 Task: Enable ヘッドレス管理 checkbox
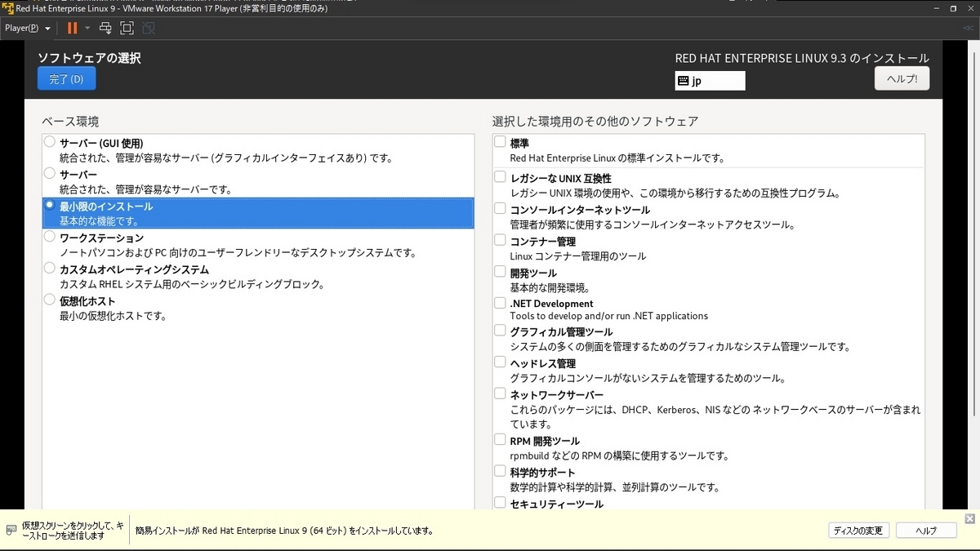(x=500, y=362)
